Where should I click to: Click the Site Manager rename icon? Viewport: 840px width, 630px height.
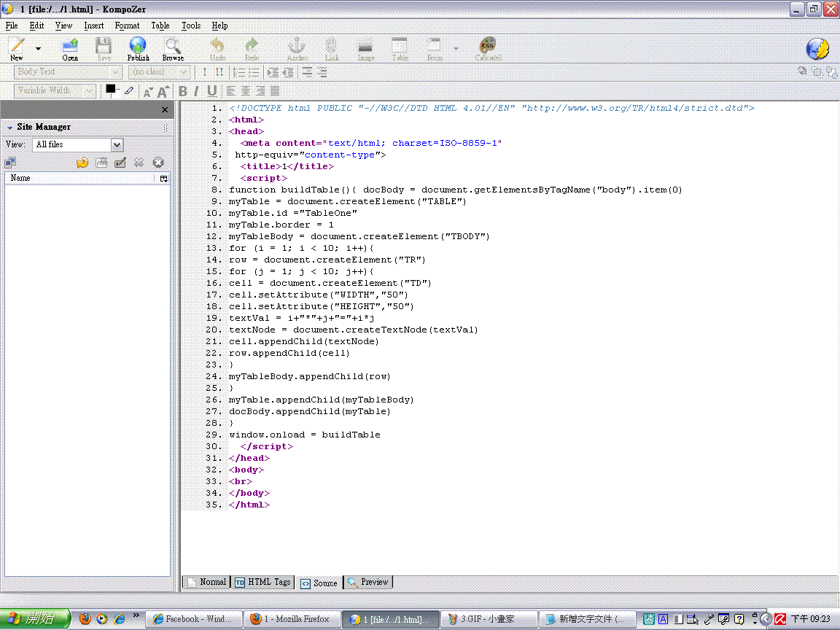tap(120, 163)
